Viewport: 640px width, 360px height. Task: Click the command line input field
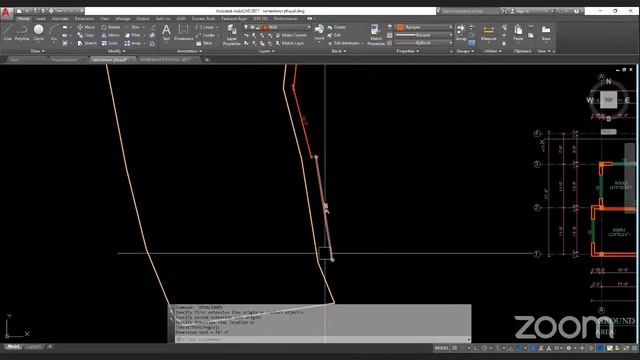322,340
